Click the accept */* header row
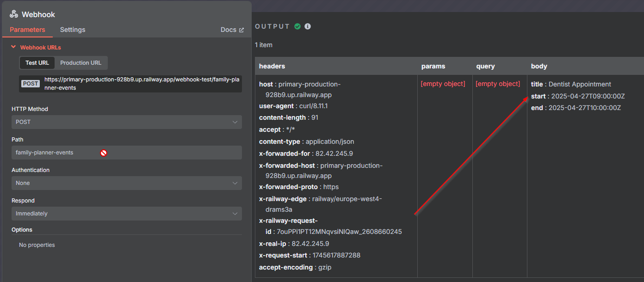This screenshot has height=282, width=644. pyautogui.click(x=277, y=129)
